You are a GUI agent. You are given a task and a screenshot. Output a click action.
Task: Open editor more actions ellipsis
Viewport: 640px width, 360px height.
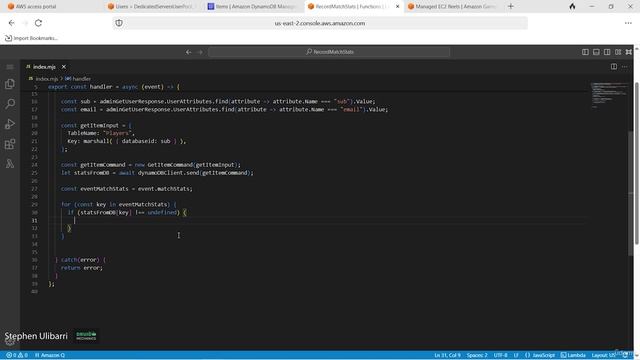click(625, 67)
